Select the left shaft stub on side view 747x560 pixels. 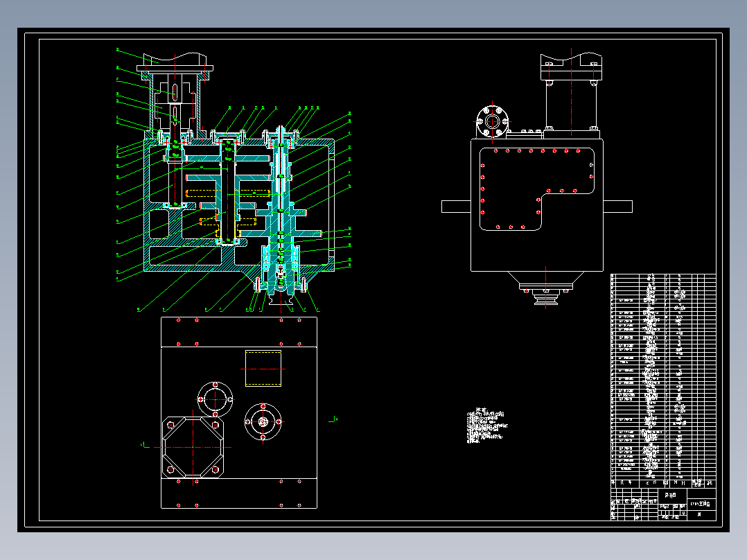(x=456, y=207)
